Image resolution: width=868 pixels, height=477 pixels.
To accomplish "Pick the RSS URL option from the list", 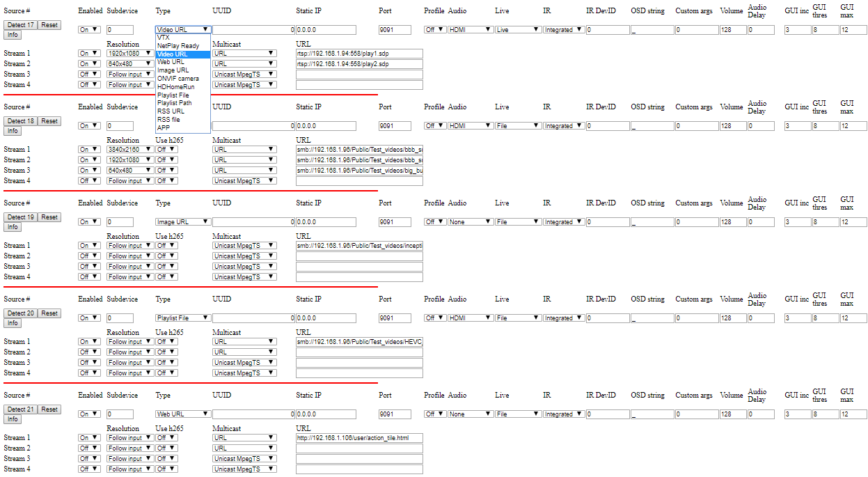I will coord(171,111).
